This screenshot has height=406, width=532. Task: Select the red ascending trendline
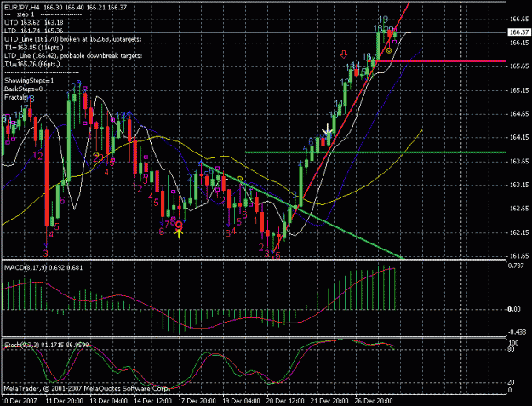click(341, 127)
